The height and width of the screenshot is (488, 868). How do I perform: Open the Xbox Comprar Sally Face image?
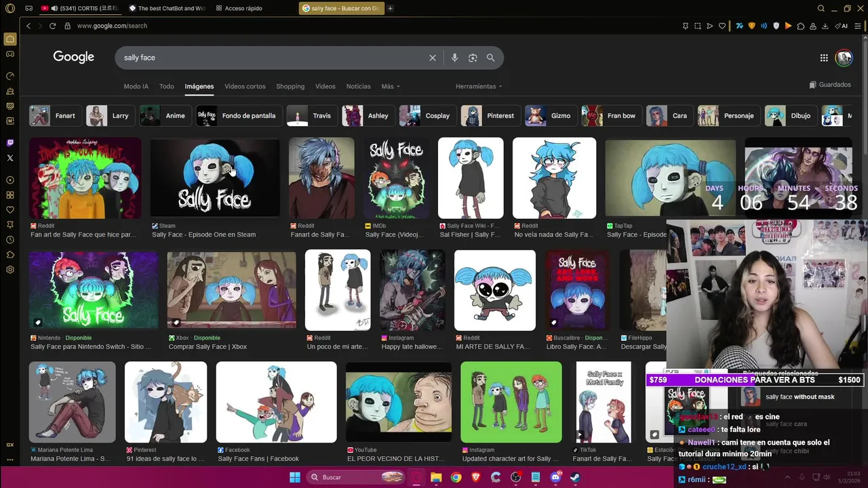(x=231, y=289)
